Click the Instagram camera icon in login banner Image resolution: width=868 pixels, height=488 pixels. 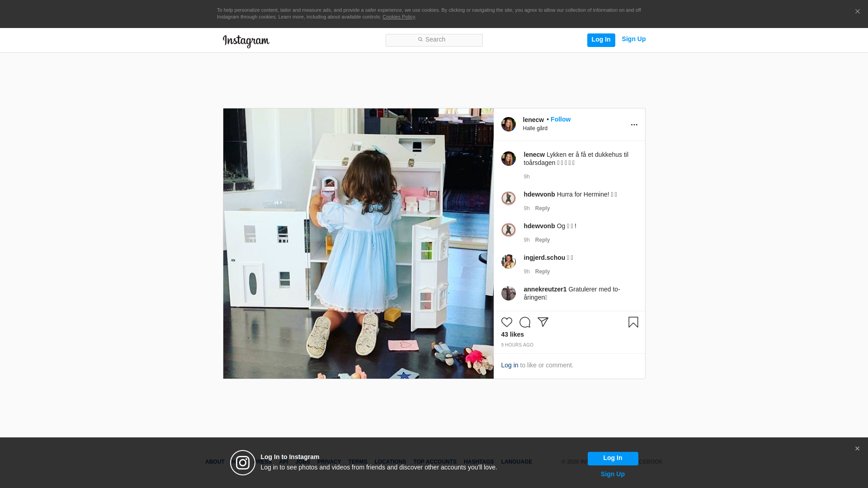coord(243,463)
